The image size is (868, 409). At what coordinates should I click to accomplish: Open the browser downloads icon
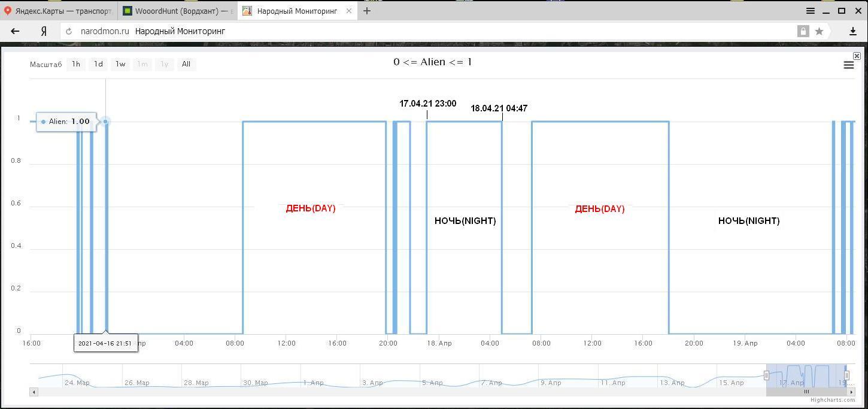pos(853,31)
